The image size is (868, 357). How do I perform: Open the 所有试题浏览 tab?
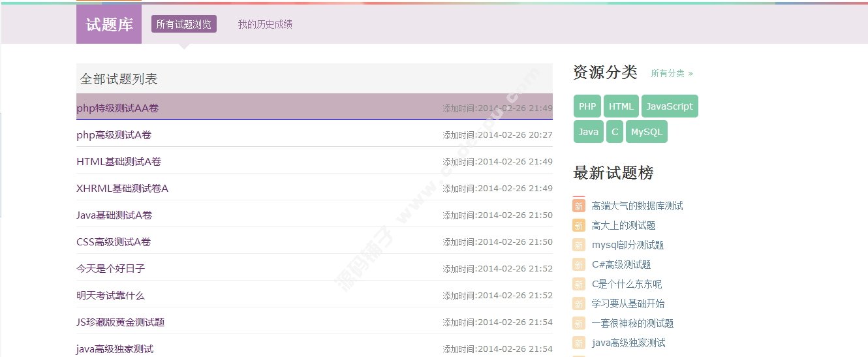tap(184, 24)
